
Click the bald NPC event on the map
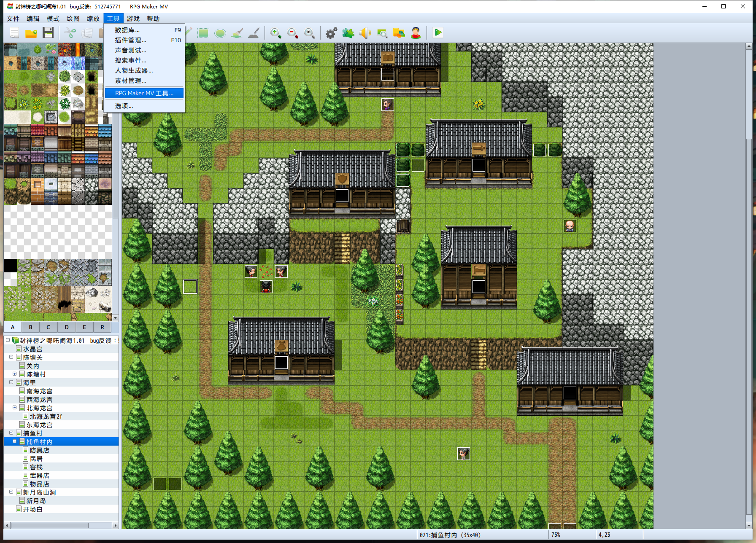(x=570, y=226)
